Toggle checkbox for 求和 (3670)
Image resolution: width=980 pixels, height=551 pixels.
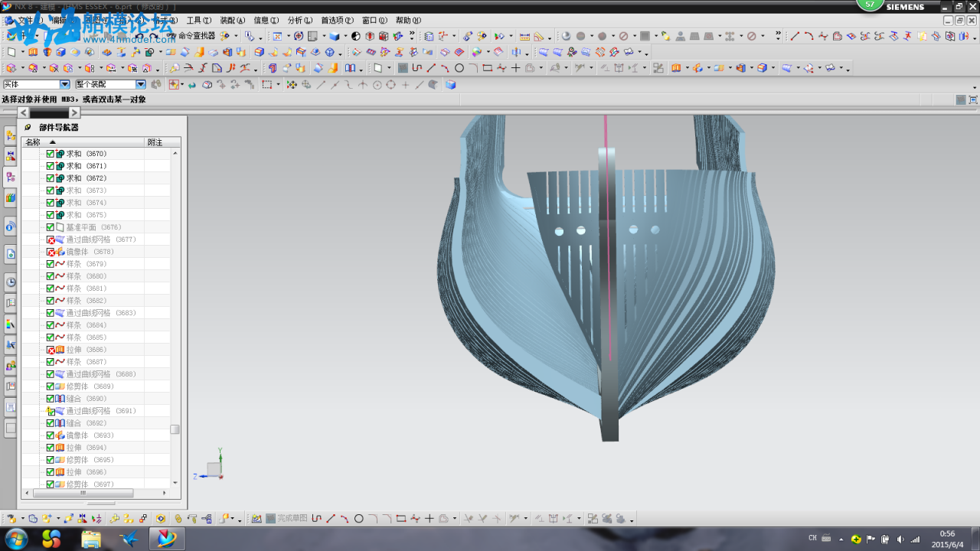coord(51,154)
